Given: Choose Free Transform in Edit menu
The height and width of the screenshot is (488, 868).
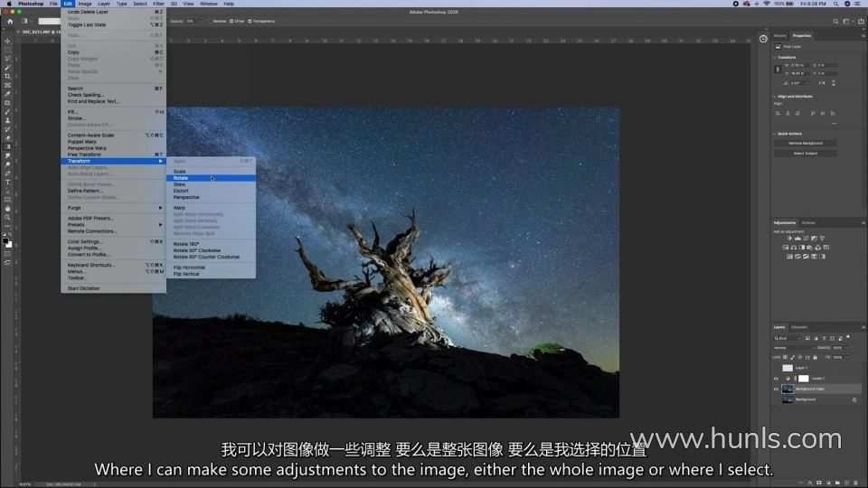Looking at the screenshot, I should [x=114, y=155].
